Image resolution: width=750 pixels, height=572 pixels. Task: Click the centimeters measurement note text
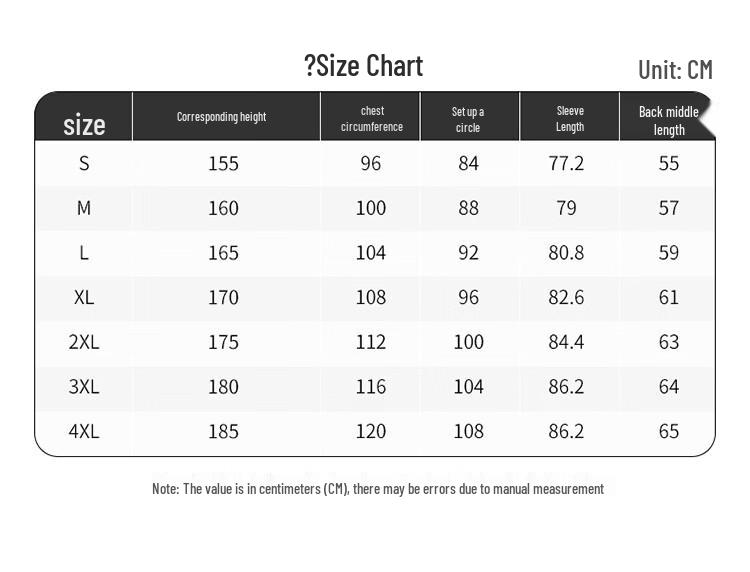378,489
